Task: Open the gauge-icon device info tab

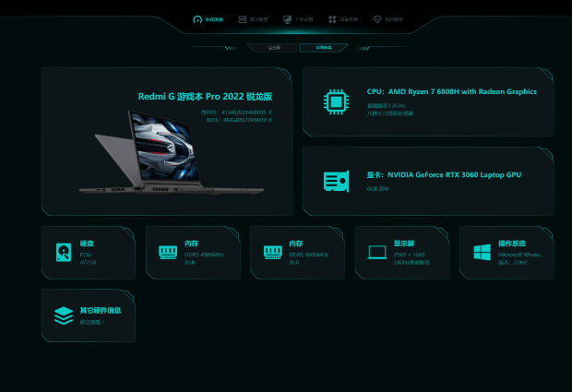Action: [208, 19]
